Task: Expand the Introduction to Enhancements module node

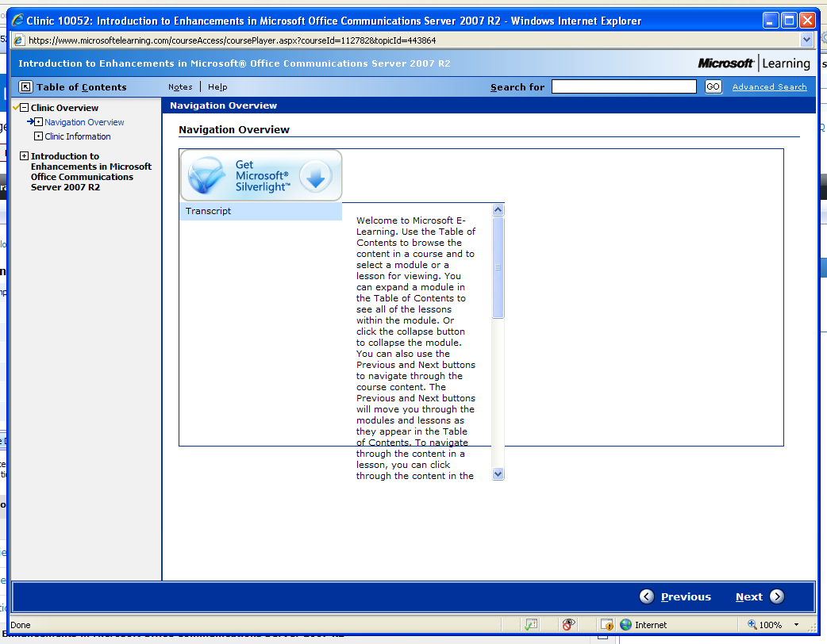Action: (x=24, y=156)
